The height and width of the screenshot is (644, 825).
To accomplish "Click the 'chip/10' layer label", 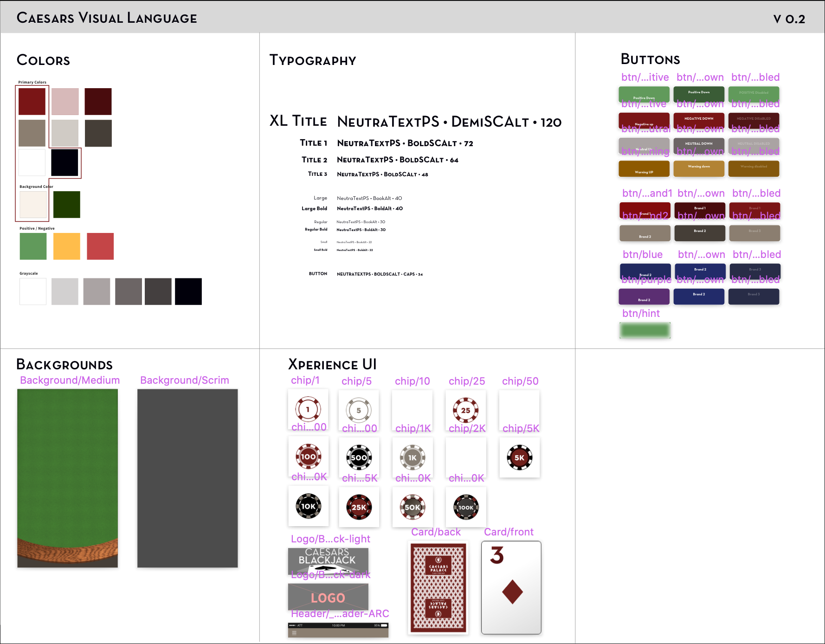I will click(412, 381).
